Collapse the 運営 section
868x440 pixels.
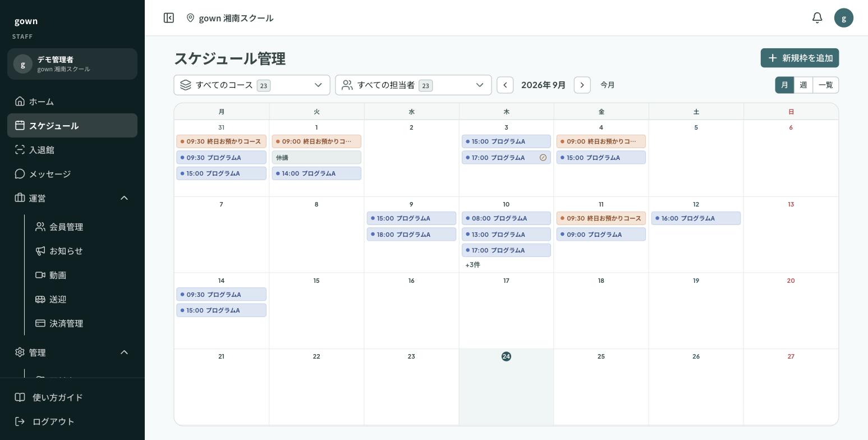[x=72, y=198]
